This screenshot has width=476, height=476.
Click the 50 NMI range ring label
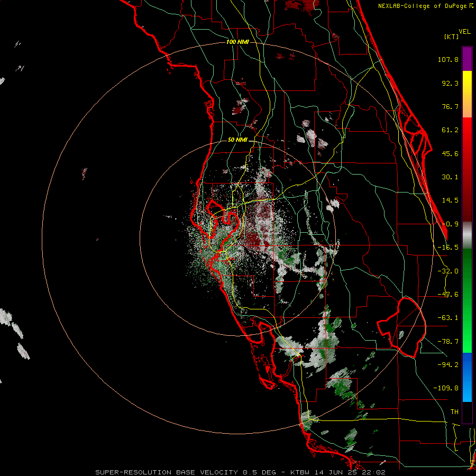(237, 140)
